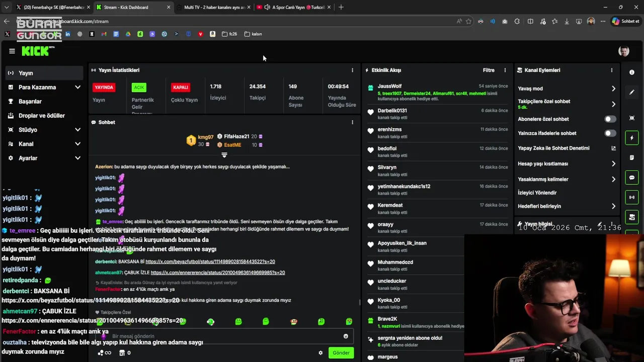Click Sohbet et Copilot button

click(x=625, y=21)
